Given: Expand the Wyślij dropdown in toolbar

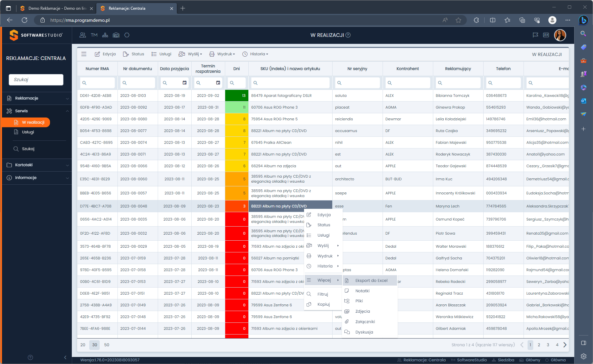Looking at the screenshot, I should (x=190, y=54).
